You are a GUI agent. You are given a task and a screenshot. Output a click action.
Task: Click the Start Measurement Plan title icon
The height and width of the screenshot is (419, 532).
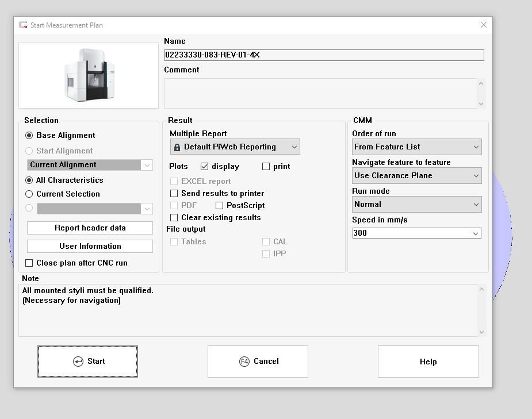click(23, 25)
